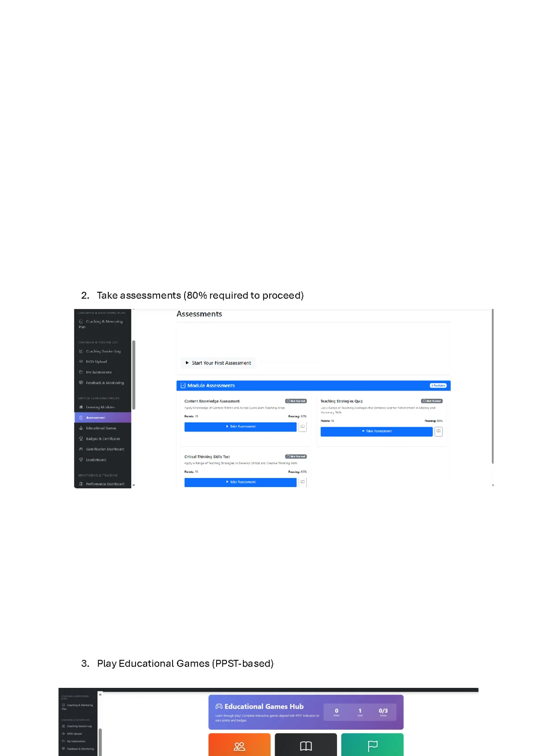
Task: Take the Teaching Strategies Quiz assessment
Action: pyautogui.click(x=376, y=431)
